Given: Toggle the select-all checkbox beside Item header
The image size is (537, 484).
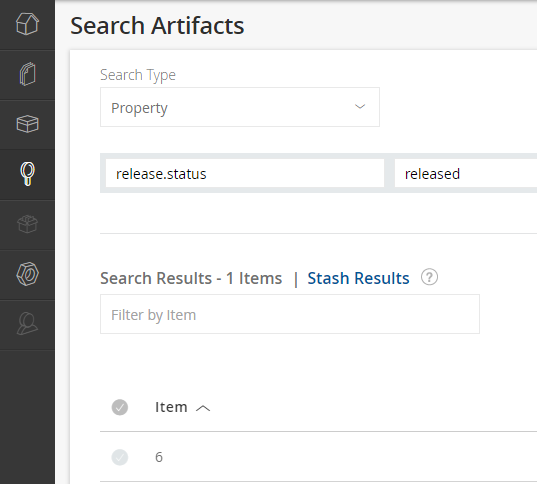Looking at the screenshot, I should pyautogui.click(x=120, y=407).
